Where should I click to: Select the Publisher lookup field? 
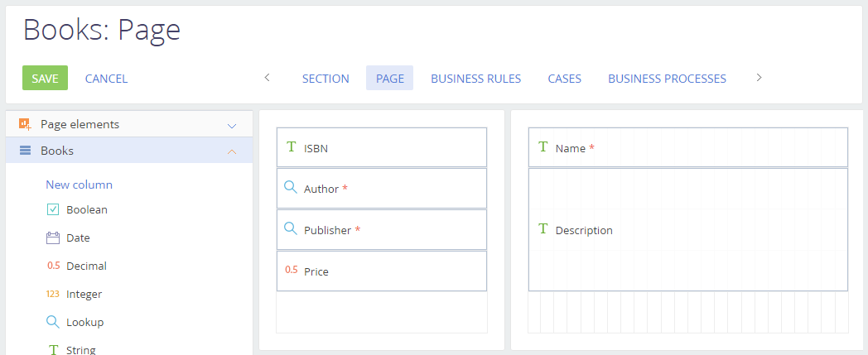click(381, 230)
